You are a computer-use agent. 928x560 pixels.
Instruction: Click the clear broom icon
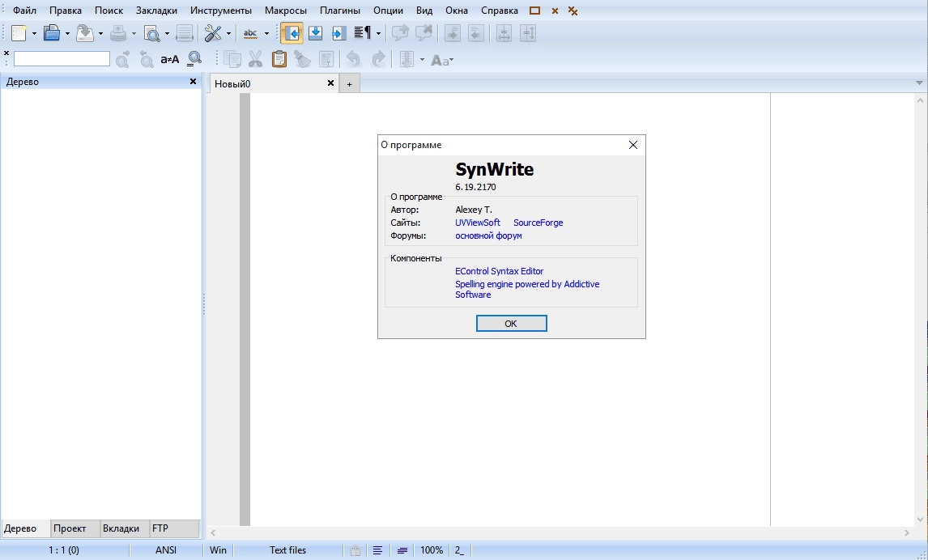click(x=303, y=59)
